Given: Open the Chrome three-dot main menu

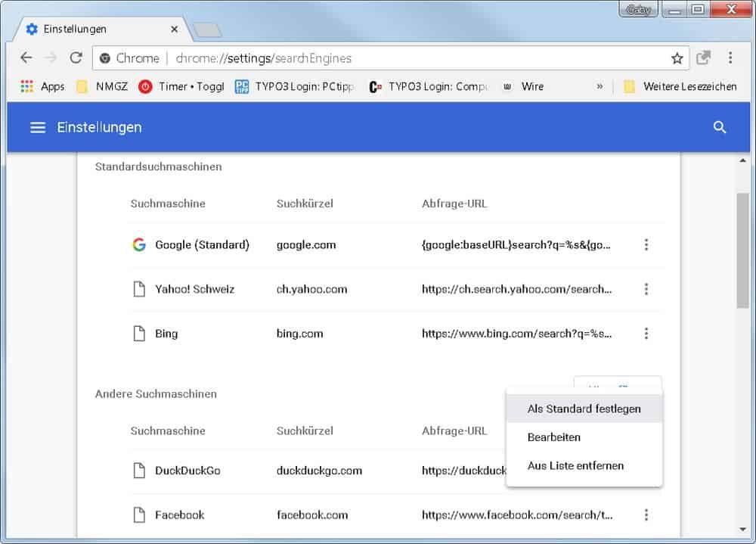Looking at the screenshot, I should 730,58.
